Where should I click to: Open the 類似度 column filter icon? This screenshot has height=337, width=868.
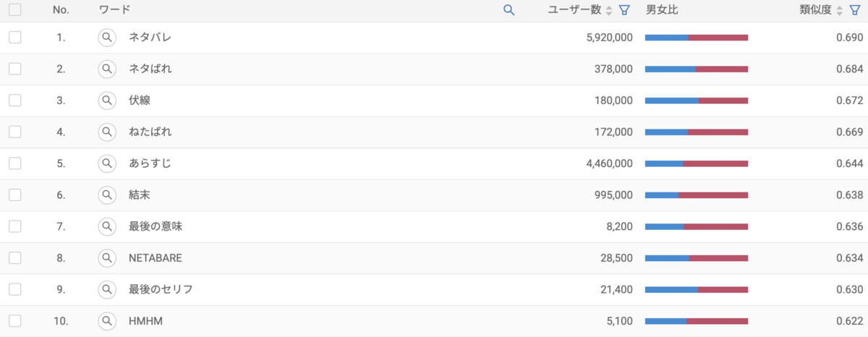(854, 10)
